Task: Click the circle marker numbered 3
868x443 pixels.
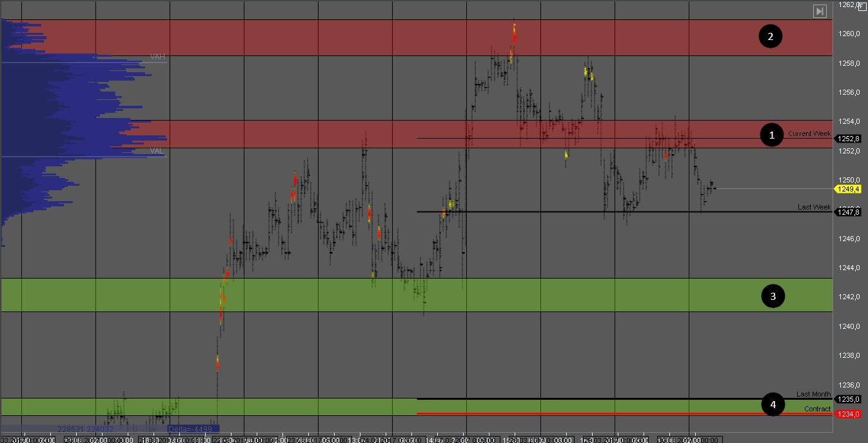Action: coord(773,296)
